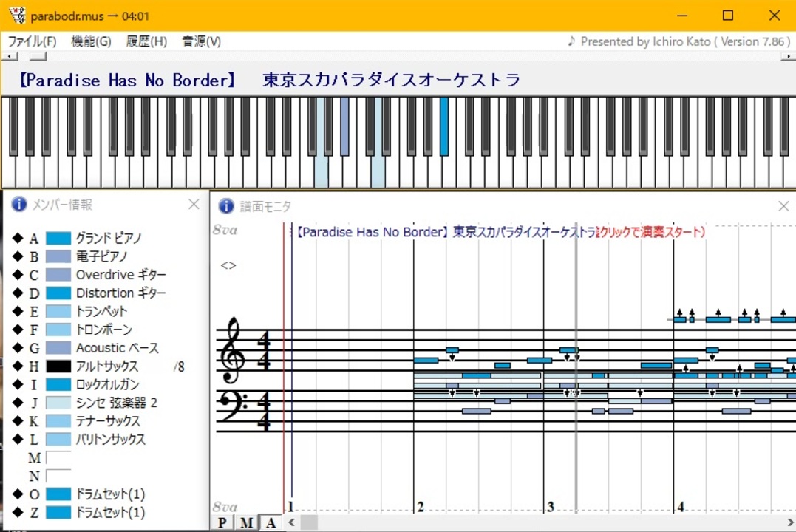Select the グランドピアノ member name

tap(109, 238)
